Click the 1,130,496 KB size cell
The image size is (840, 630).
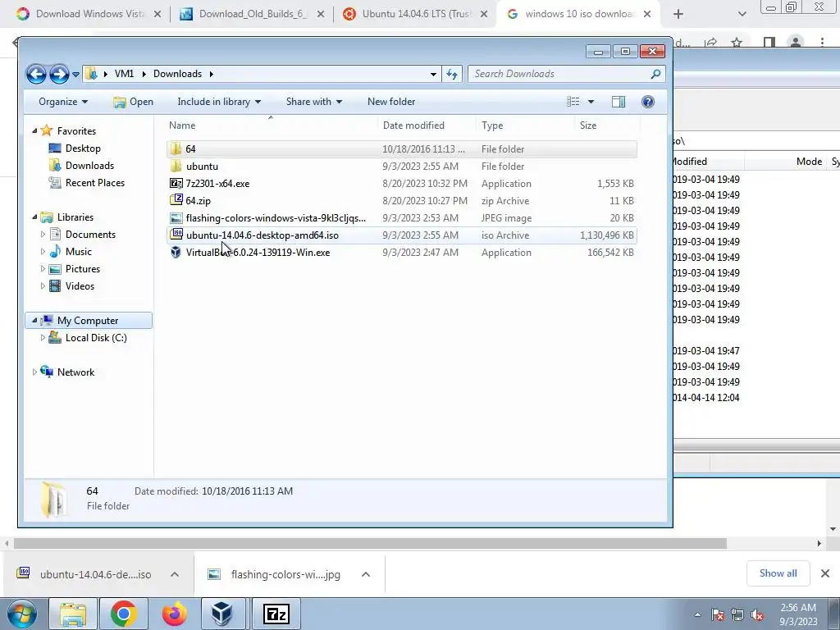click(606, 235)
